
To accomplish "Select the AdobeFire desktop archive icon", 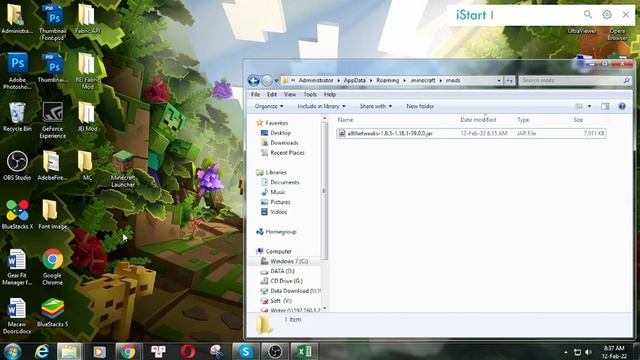I will [x=52, y=165].
